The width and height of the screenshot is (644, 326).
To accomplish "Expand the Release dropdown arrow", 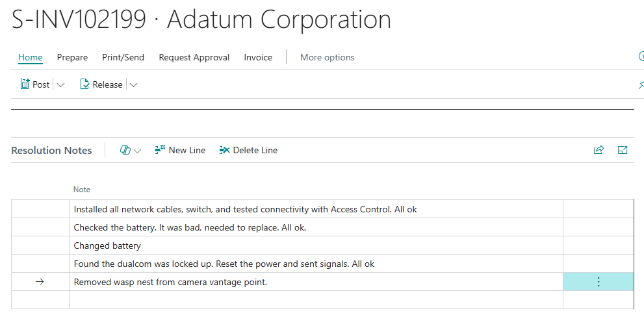I will [134, 84].
